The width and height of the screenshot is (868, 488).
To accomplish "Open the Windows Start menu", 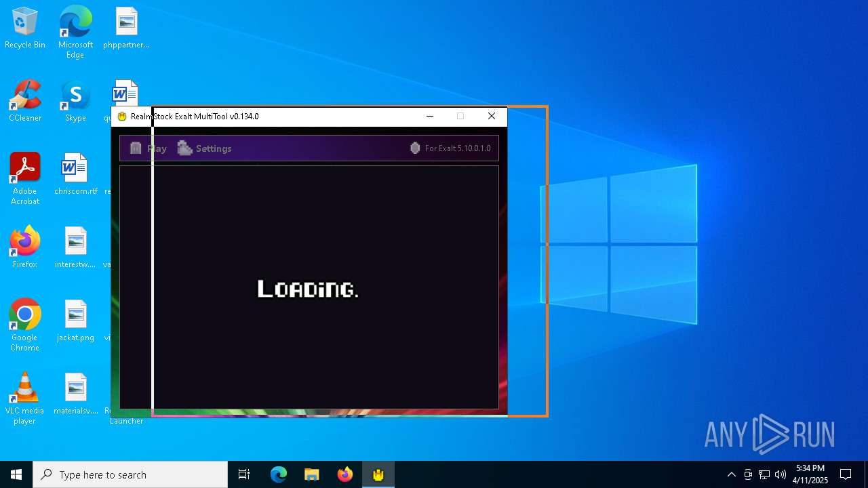I will pos(16,474).
